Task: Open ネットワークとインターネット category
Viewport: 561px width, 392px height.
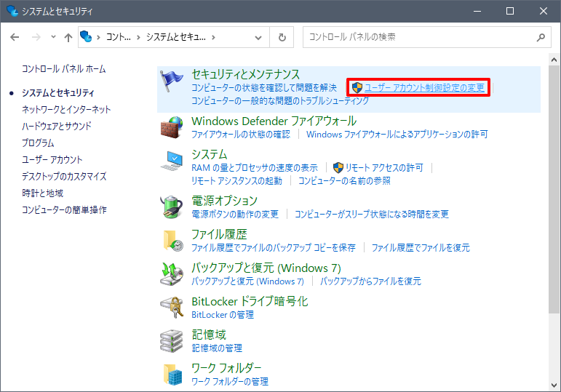Action: click(x=66, y=109)
